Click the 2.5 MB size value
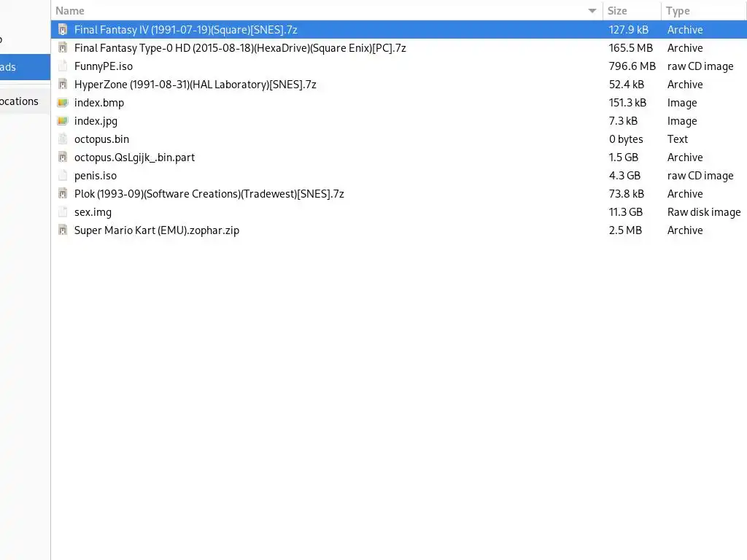This screenshot has width=747, height=560. [x=625, y=230]
